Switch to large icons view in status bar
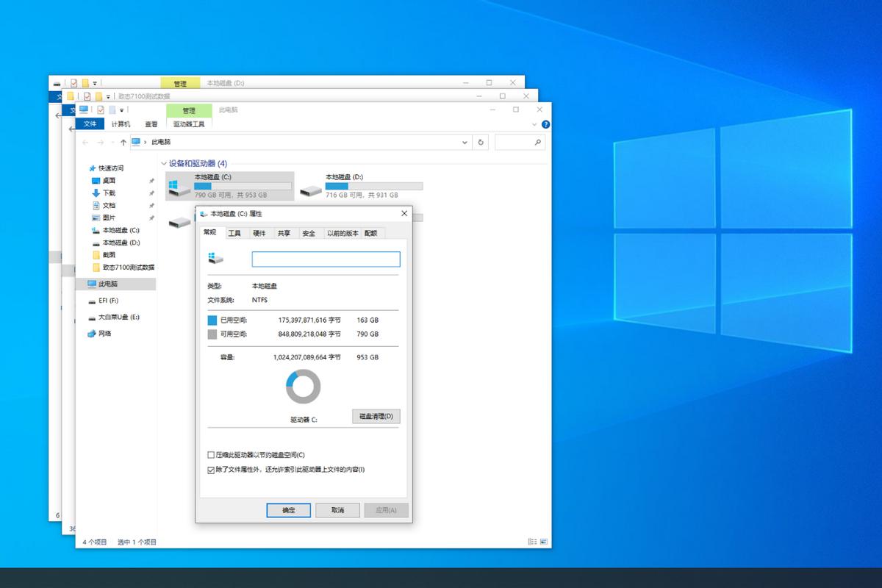The height and width of the screenshot is (588, 882). [x=543, y=542]
